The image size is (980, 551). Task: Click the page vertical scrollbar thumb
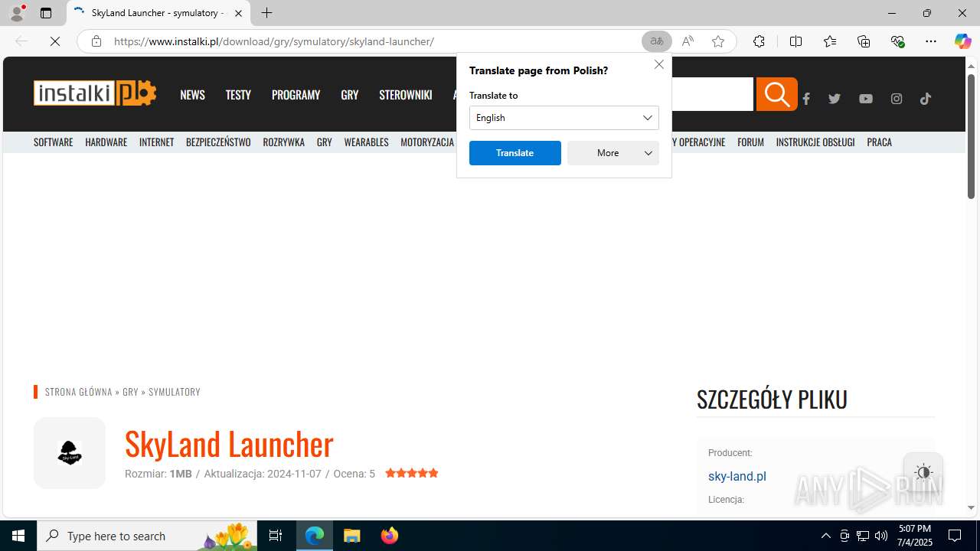(971, 138)
